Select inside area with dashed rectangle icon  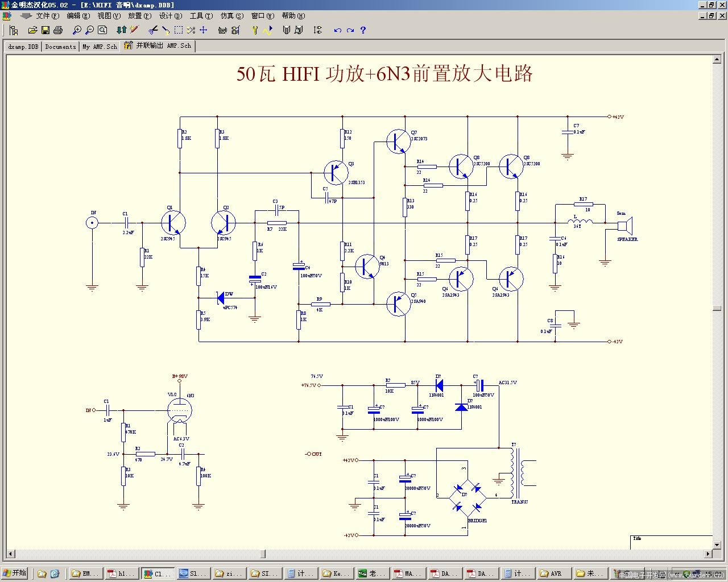click(179, 30)
